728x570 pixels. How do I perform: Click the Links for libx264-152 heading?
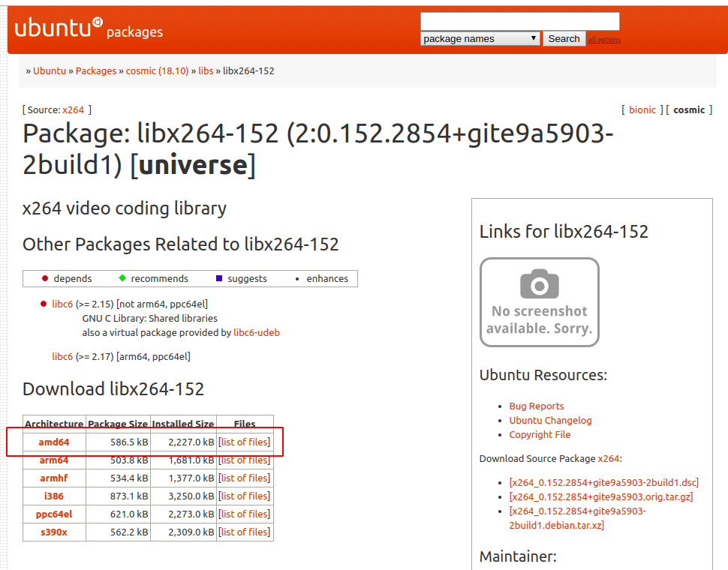[564, 232]
